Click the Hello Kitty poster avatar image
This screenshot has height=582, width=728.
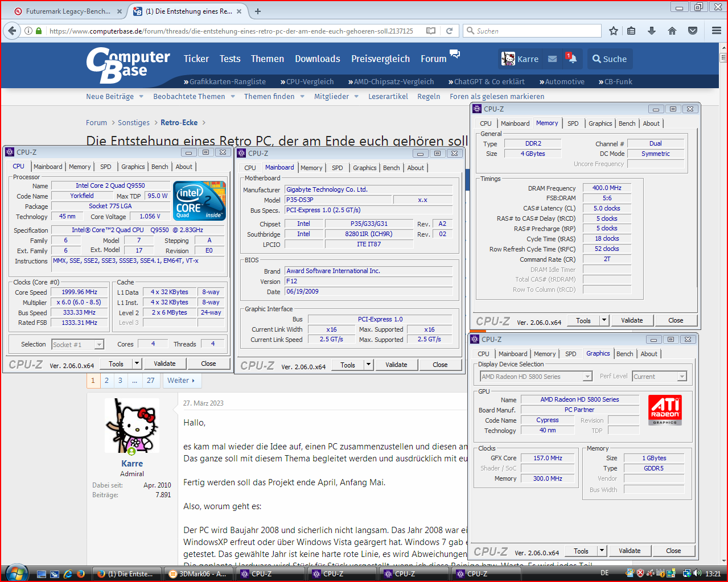pos(131,426)
